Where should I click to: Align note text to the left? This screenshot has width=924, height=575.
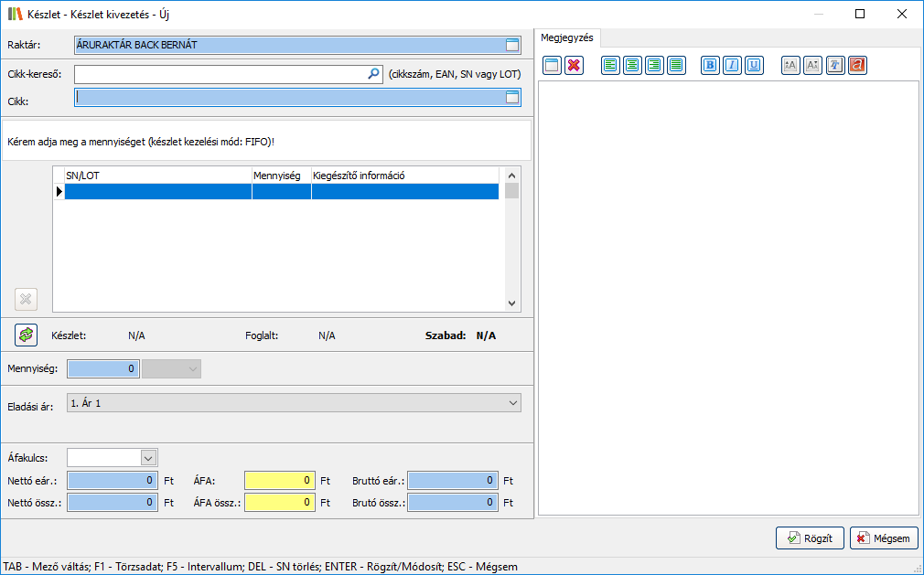(610, 65)
